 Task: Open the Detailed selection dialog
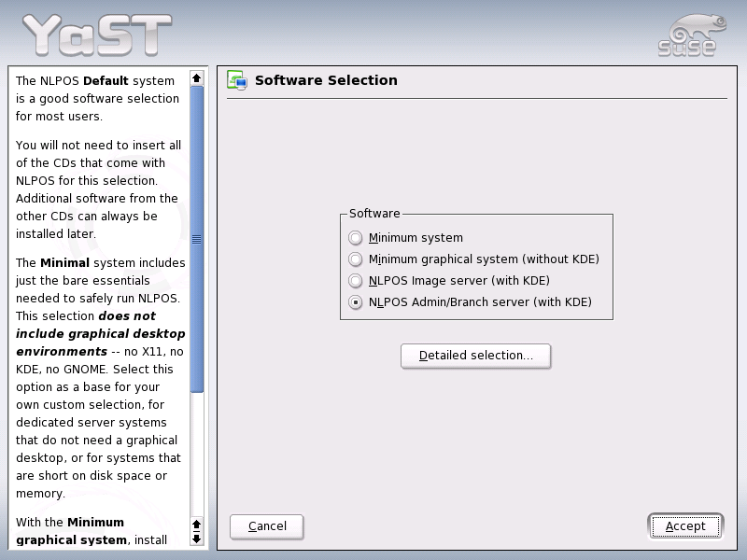[476, 356]
